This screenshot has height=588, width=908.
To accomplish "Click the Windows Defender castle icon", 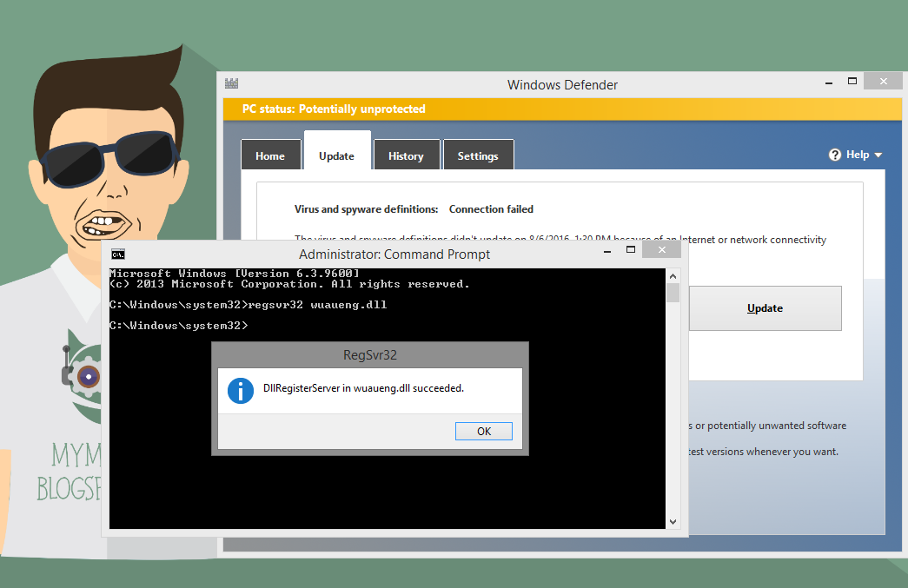I will pyautogui.click(x=232, y=83).
